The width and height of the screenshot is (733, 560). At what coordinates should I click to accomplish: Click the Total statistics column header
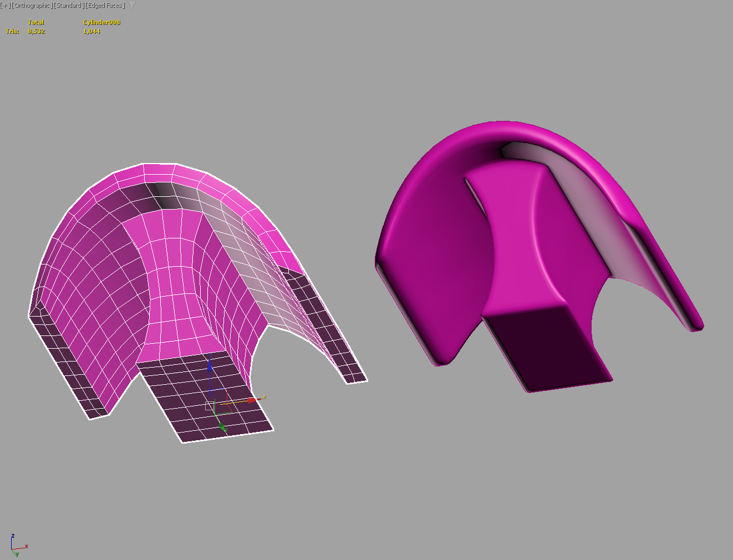coord(35,22)
